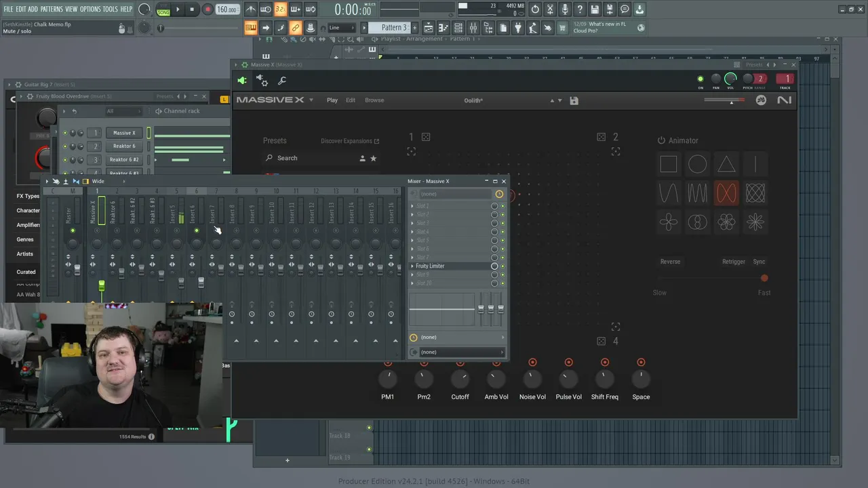
Task: Toggle Massive X wrapper ON light
Action: [701, 79]
